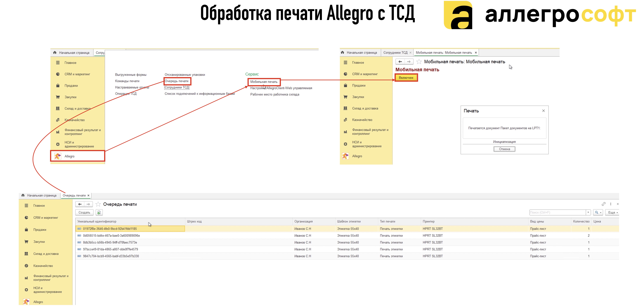Open Начальная страница tab in top left window
This screenshot has height=306, width=644.
74,53
